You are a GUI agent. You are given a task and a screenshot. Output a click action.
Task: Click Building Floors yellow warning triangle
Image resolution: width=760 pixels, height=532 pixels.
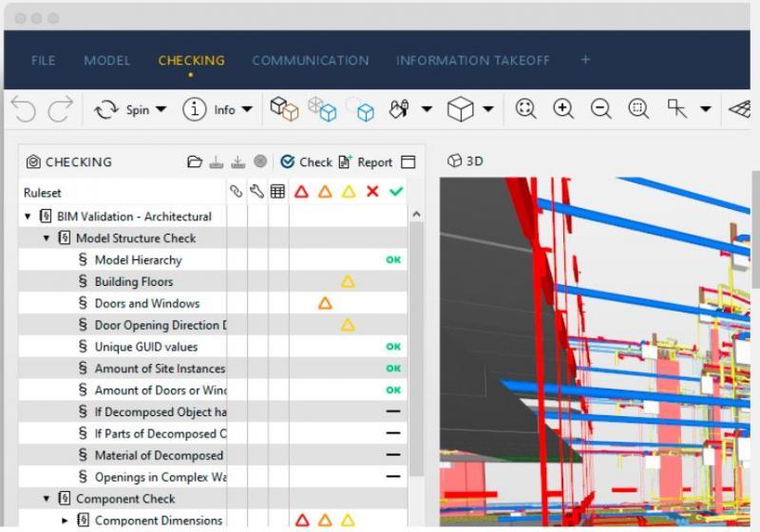click(348, 281)
